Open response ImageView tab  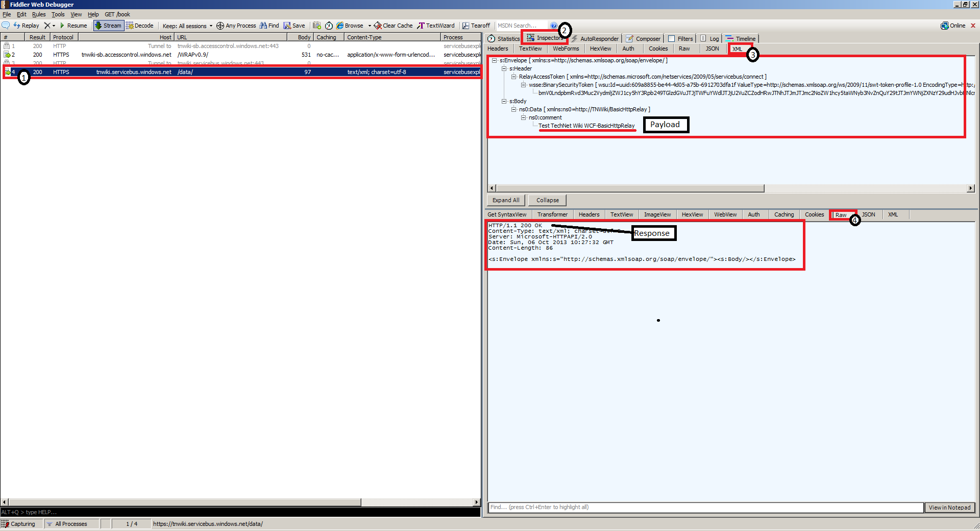coord(657,214)
